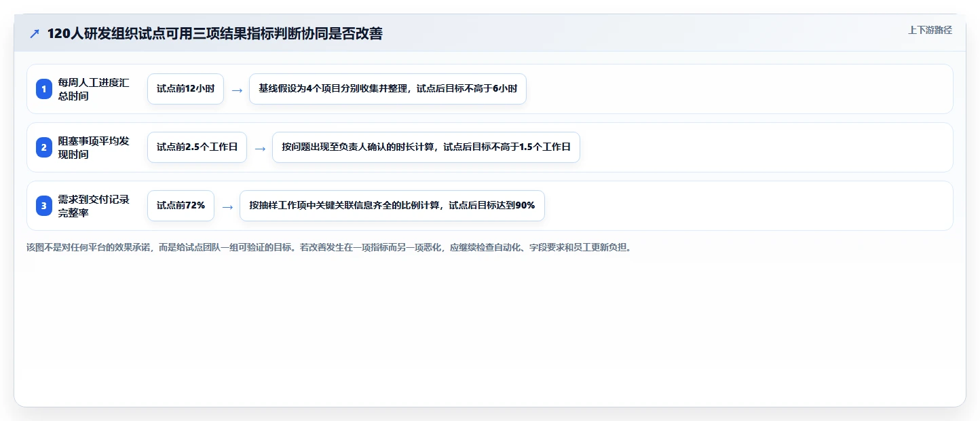Image resolution: width=980 pixels, height=421 pixels.
Task: Select the number 1 step badge
Action: 44,89
